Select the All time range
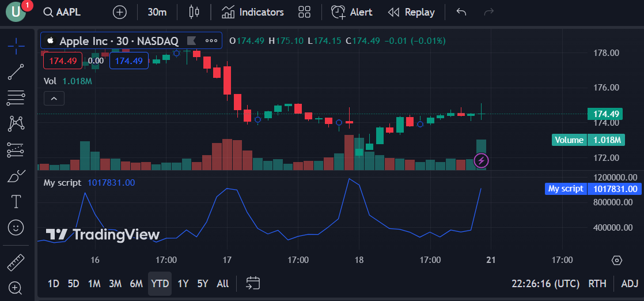The width and height of the screenshot is (644, 301). (x=222, y=283)
